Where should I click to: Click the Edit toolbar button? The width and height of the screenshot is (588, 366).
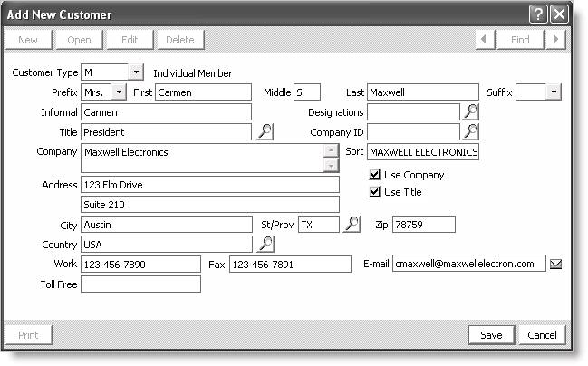point(130,40)
